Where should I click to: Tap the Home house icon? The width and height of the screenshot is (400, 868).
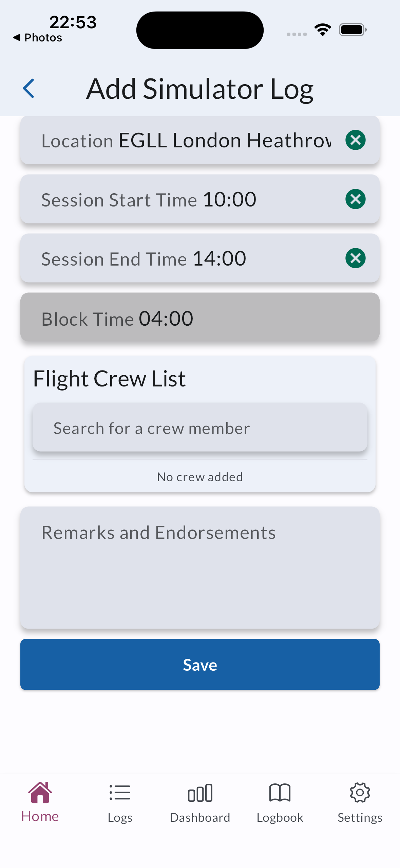(x=40, y=792)
